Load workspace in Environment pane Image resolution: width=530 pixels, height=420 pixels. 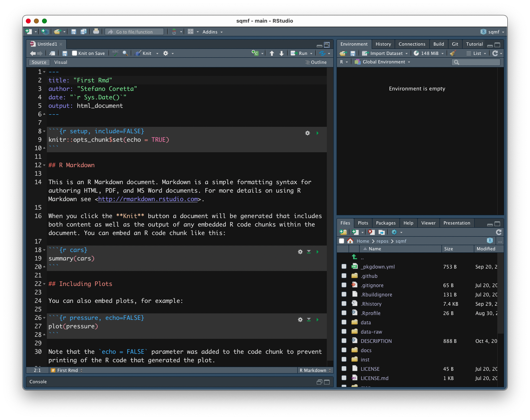[x=343, y=53]
